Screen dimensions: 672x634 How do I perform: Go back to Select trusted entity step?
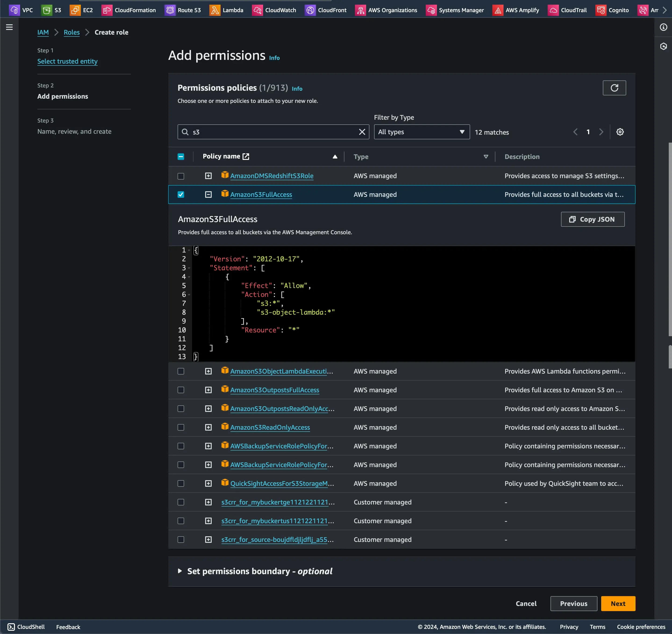pos(67,61)
